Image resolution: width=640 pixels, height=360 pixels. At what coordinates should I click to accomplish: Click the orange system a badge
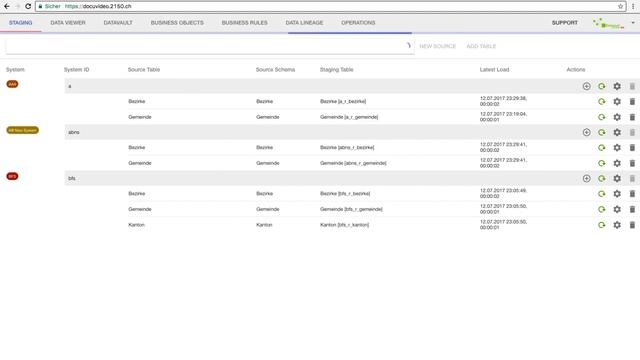coord(12,84)
